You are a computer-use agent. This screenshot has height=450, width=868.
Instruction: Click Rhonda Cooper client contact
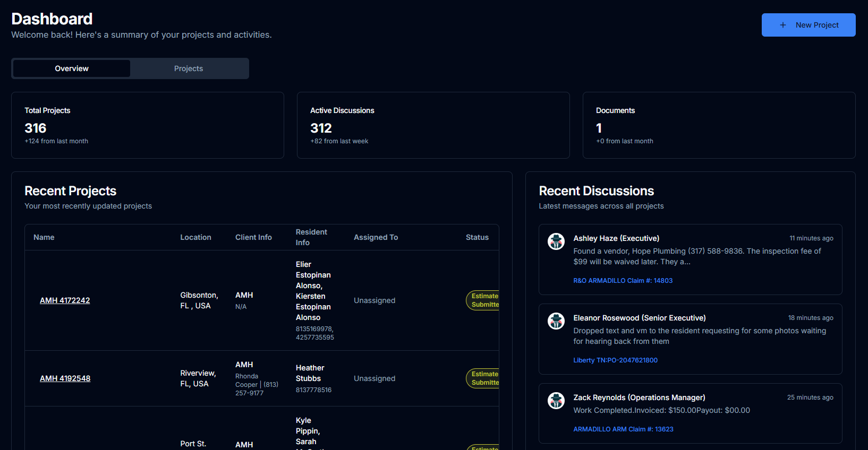257,385
